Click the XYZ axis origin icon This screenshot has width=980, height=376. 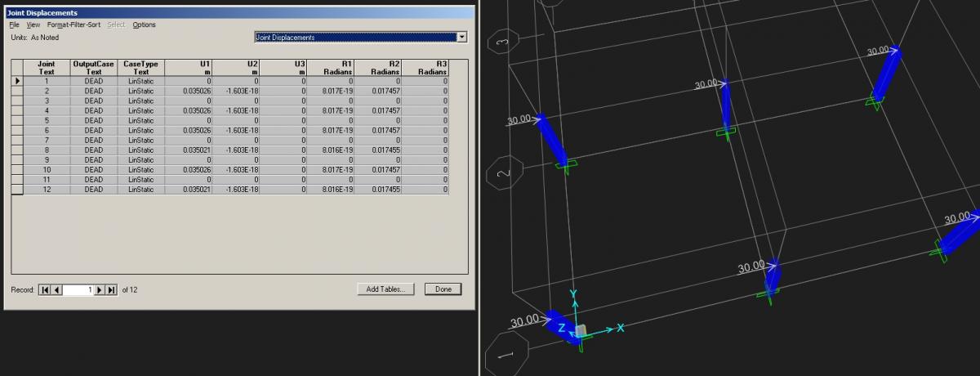click(581, 330)
